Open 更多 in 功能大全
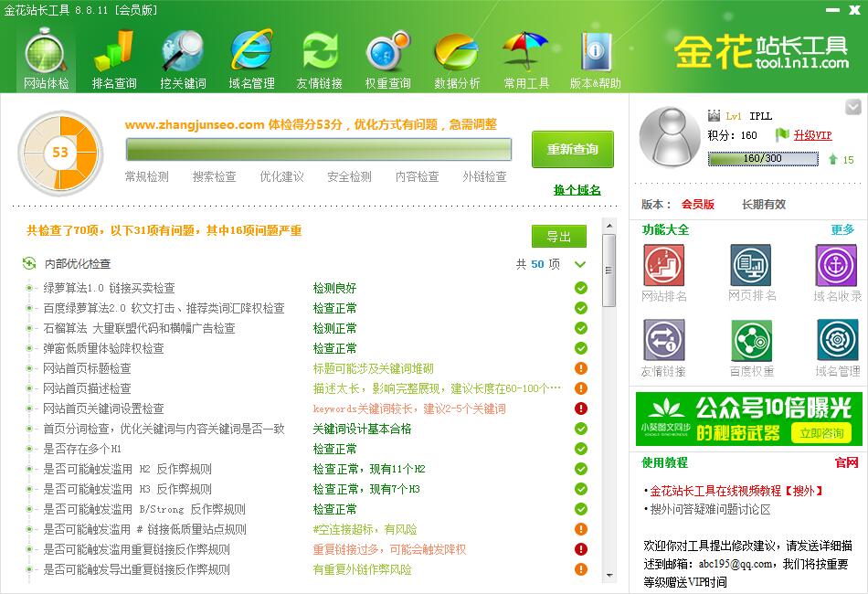This screenshot has height=594, width=868. coord(842,229)
